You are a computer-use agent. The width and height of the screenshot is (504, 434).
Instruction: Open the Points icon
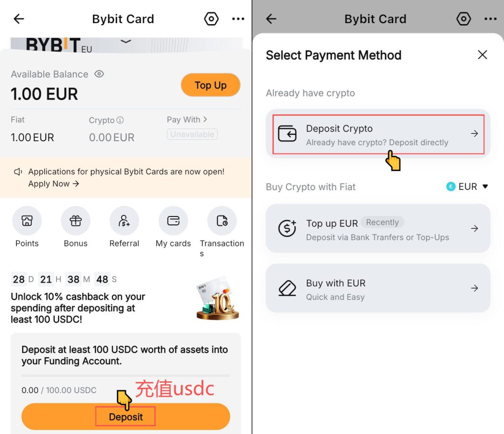click(27, 221)
